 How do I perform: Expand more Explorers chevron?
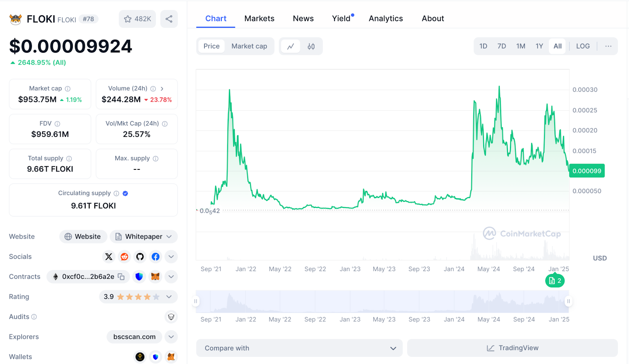(171, 337)
